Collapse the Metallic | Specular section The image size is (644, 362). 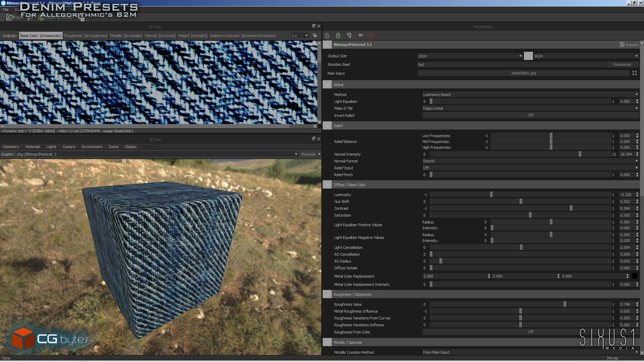[x=327, y=342]
